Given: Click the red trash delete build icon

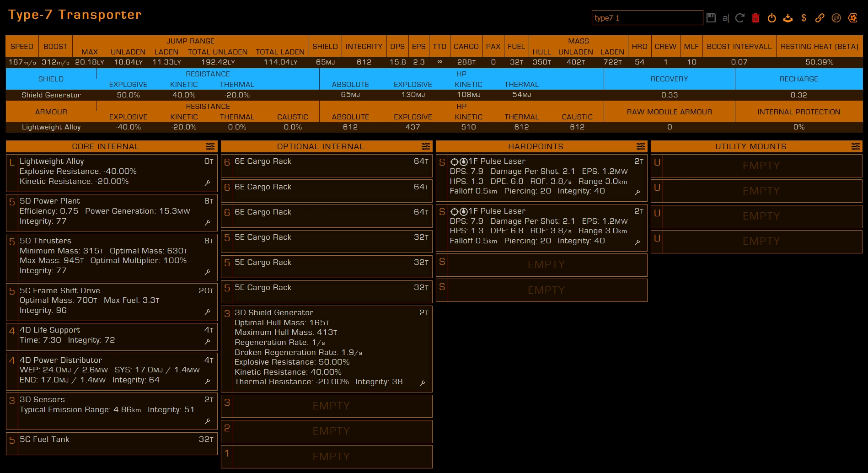Looking at the screenshot, I should [x=755, y=18].
